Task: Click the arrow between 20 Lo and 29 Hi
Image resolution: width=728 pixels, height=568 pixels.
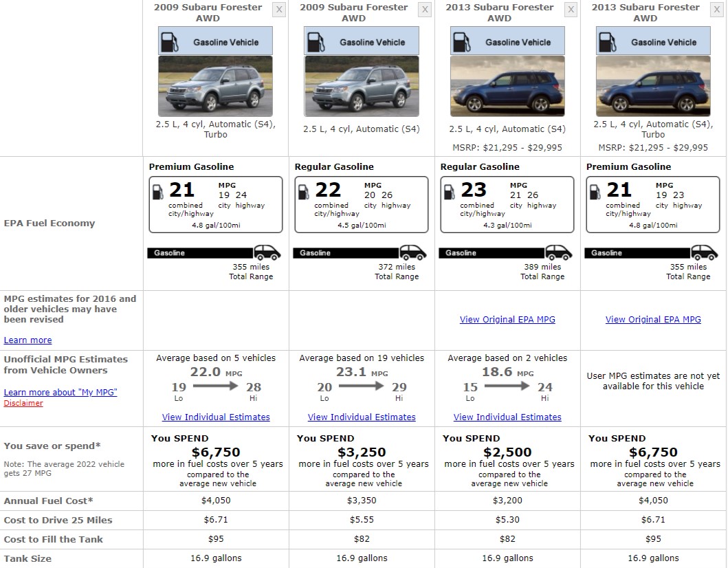Action: (361, 386)
